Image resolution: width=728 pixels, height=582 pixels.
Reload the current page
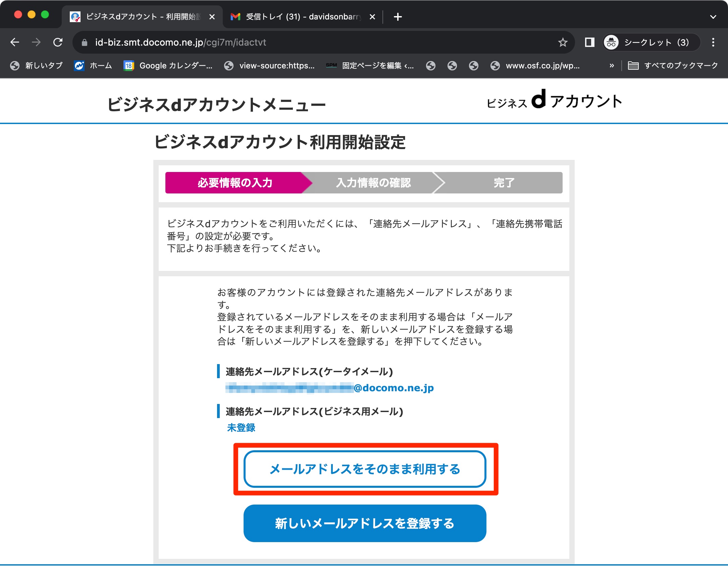coord(58,42)
